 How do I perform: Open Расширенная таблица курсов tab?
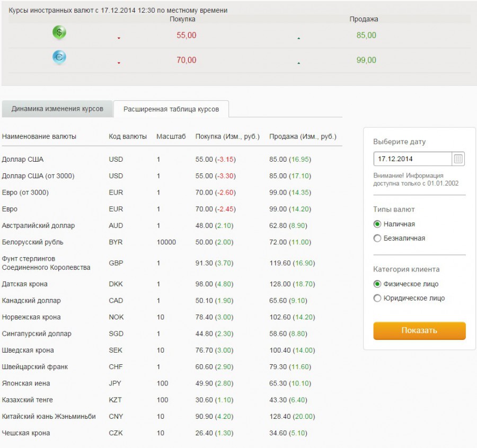pos(171,109)
